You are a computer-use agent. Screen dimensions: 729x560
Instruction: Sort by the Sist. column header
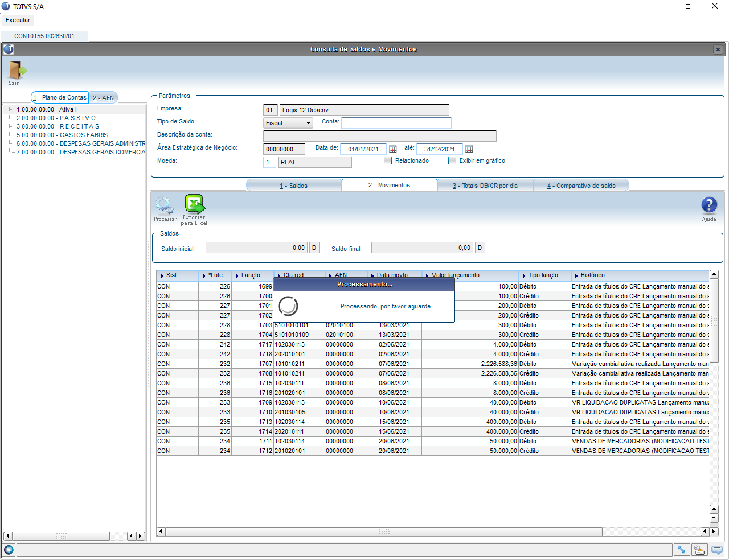[x=178, y=275]
